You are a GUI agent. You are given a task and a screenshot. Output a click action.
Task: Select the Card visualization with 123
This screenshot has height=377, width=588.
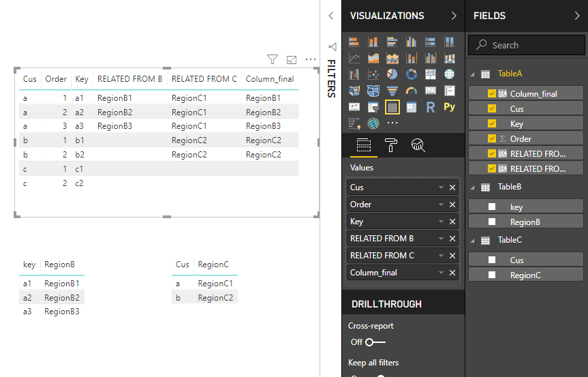click(431, 91)
